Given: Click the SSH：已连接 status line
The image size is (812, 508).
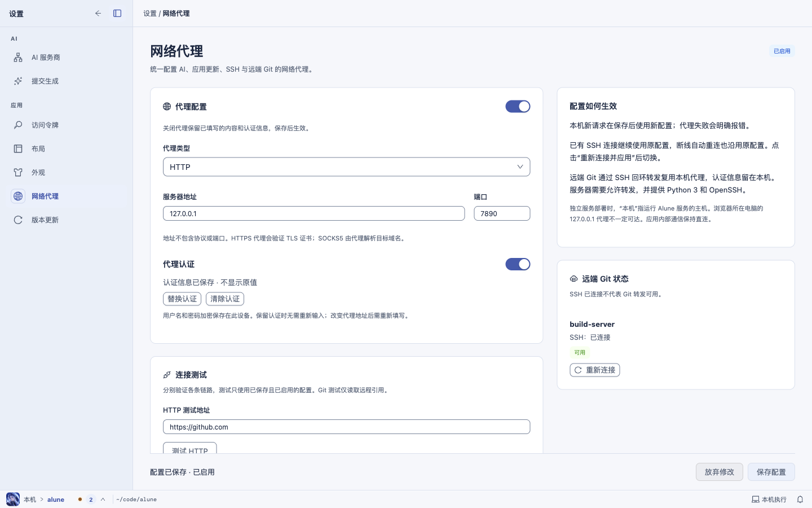Looking at the screenshot, I should click(590, 337).
